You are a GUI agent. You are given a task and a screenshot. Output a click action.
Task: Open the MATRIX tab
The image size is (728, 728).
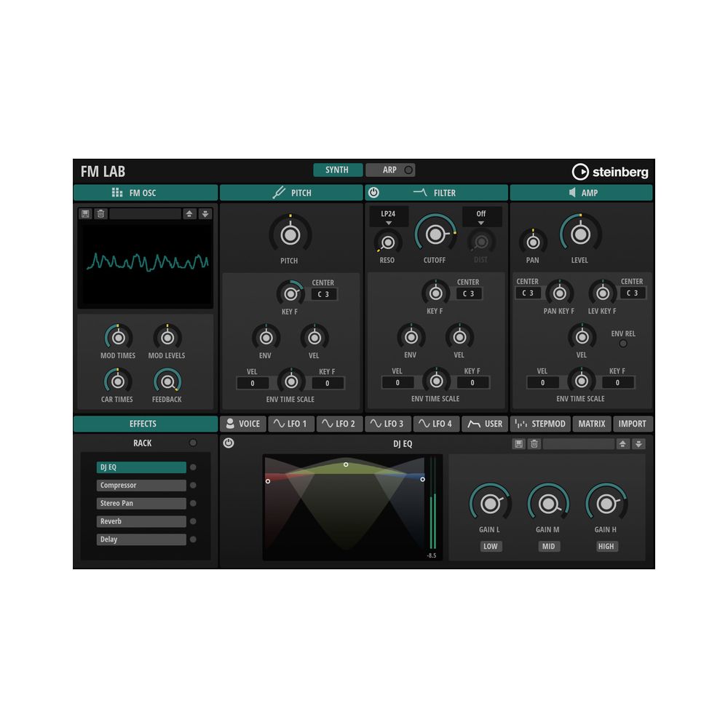pyautogui.click(x=592, y=424)
